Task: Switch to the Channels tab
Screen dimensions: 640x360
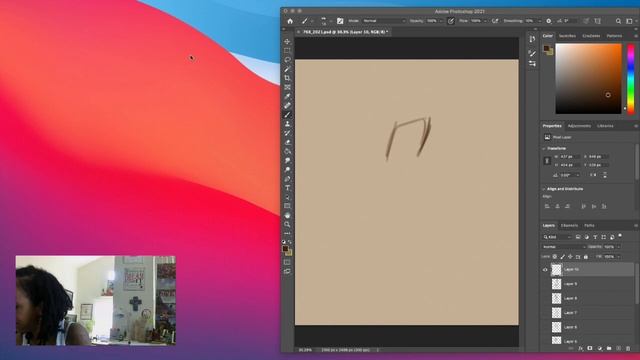Action: (569, 226)
